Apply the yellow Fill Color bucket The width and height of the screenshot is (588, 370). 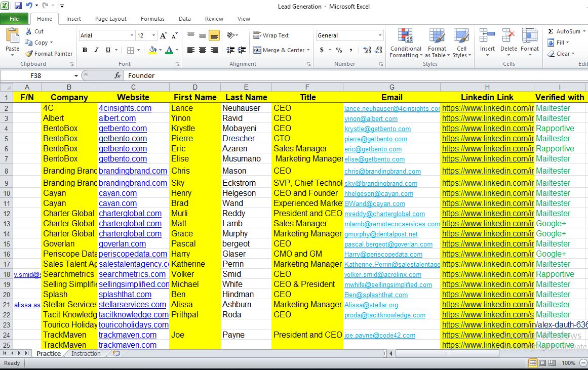[x=152, y=50]
